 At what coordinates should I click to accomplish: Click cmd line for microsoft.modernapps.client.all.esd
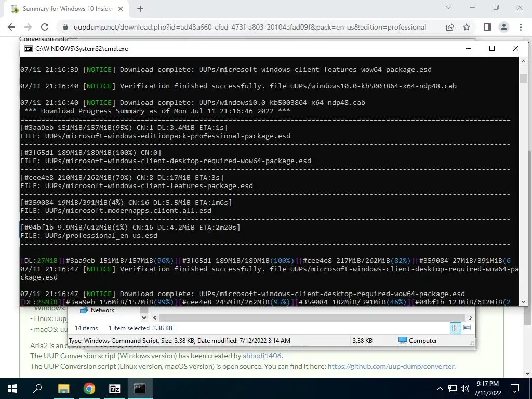(x=116, y=211)
